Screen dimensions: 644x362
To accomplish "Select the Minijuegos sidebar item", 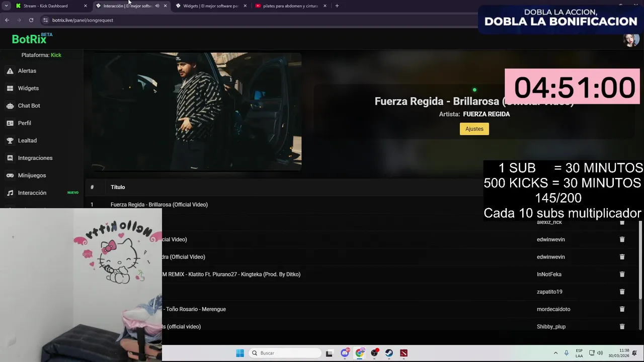I will click(32, 175).
